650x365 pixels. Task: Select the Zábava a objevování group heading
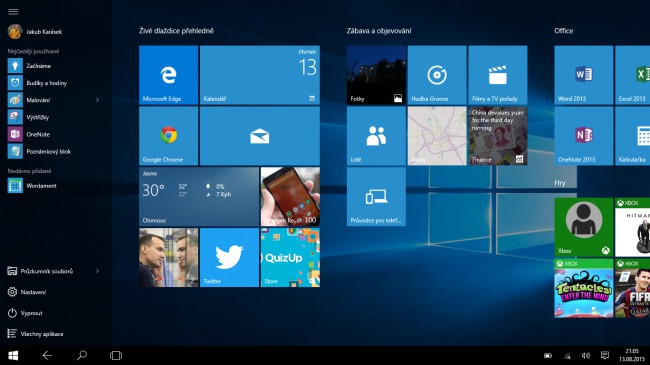pyautogui.click(x=379, y=31)
